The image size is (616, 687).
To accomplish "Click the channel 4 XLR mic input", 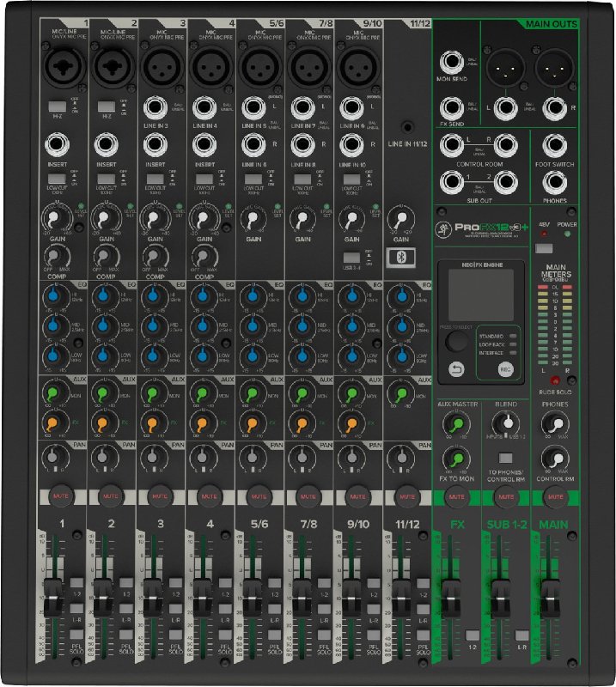I will pos(211,67).
